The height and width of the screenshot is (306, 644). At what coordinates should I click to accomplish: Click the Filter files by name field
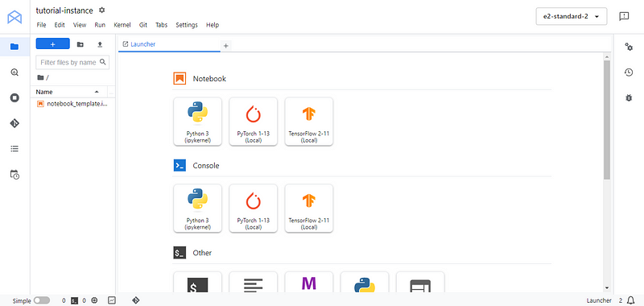[72, 63]
